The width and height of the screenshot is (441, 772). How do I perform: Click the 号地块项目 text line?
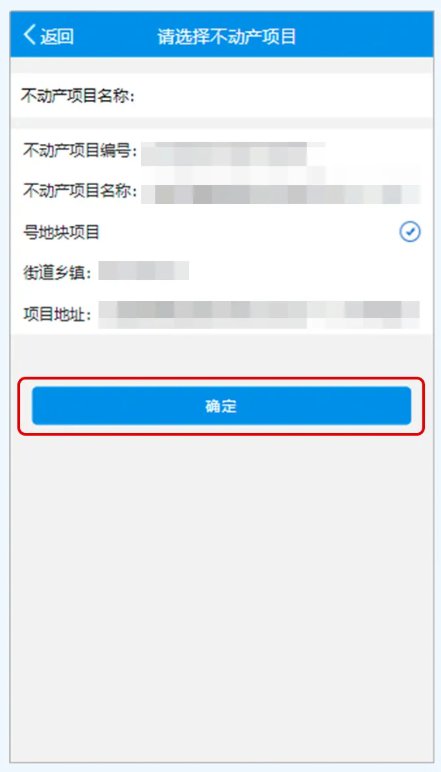tap(62, 232)
